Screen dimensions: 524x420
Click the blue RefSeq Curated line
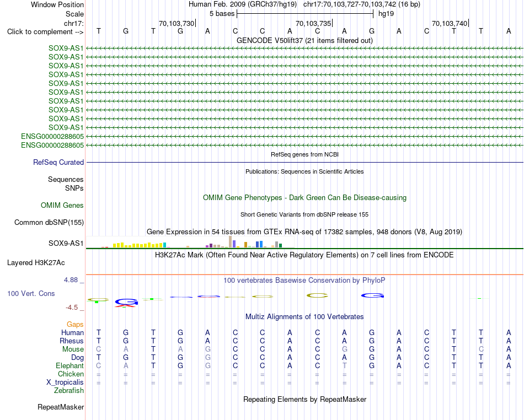click(x=304, y=162)
